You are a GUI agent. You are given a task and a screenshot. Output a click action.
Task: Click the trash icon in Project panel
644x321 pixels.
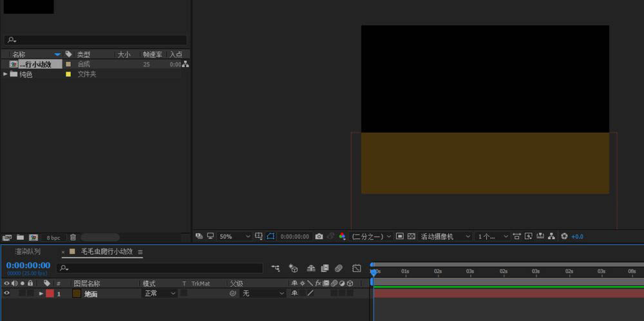pos(73,238)
